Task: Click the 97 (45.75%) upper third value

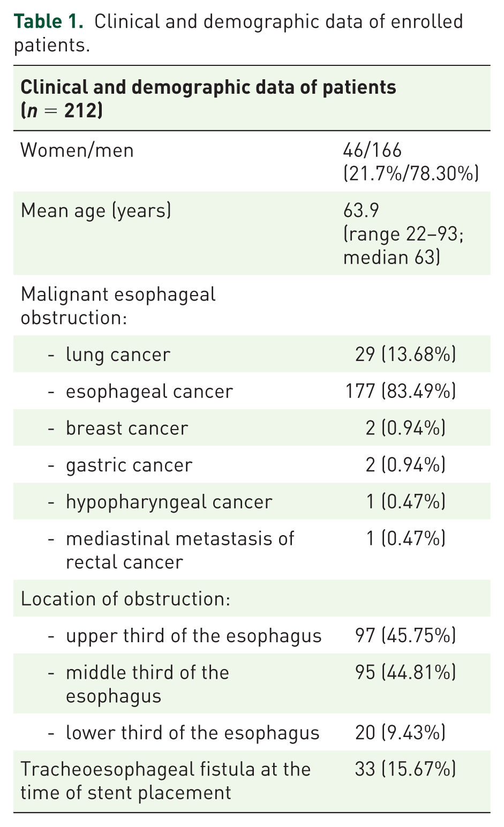Action: (405, 636)
